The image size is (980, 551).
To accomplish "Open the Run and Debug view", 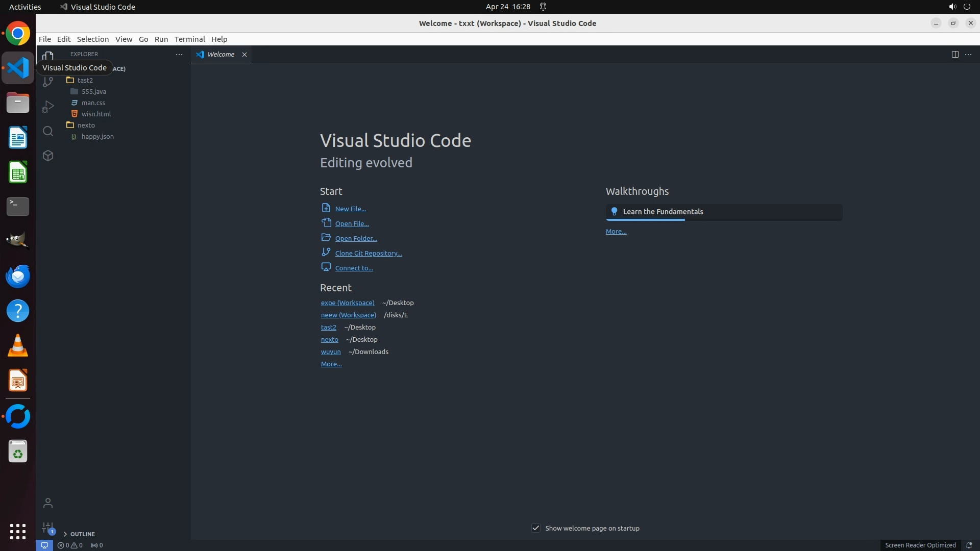I will (48, 107).
